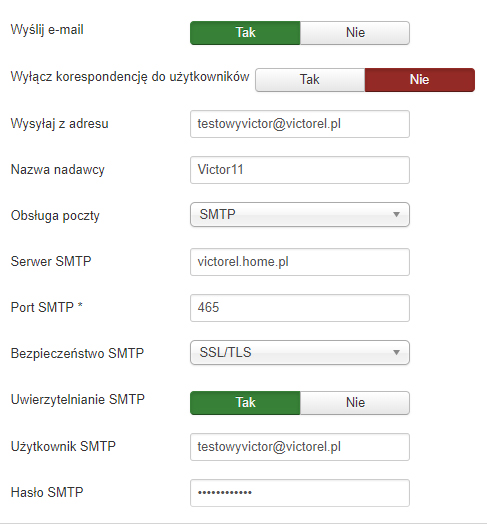487x524 pixels.
Task: Disable Uwierzytelnianie SMTP with Nie
Action: coord(355,403)
